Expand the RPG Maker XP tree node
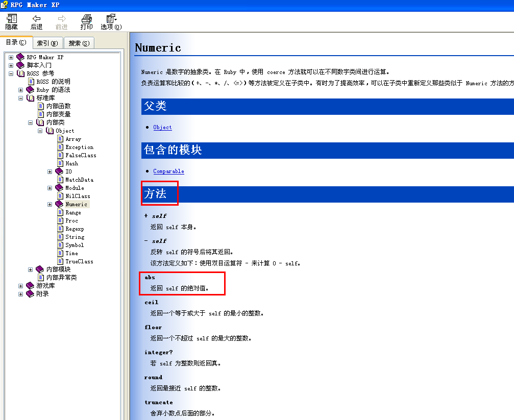 (x=11, y=57)
